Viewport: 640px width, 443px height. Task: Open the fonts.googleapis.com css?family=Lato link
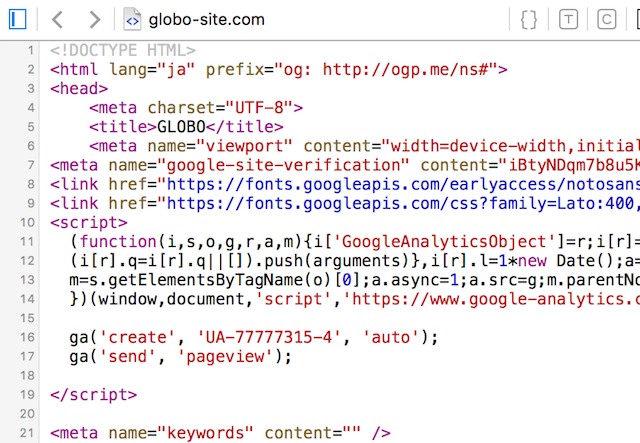coord(403,203)
